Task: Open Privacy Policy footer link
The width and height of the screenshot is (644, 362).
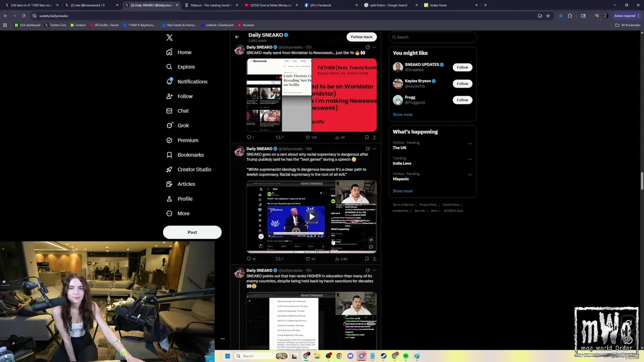Action: [428, 205]
